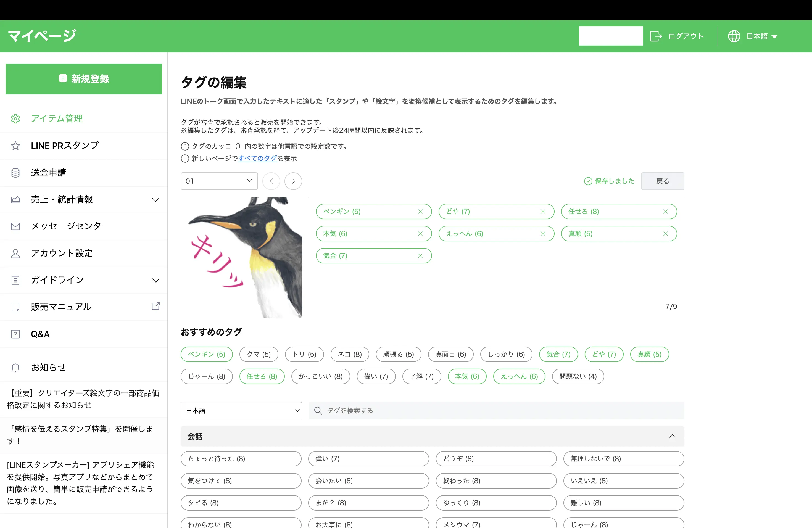Click the magnifier icon in tag search

(318, 410)
